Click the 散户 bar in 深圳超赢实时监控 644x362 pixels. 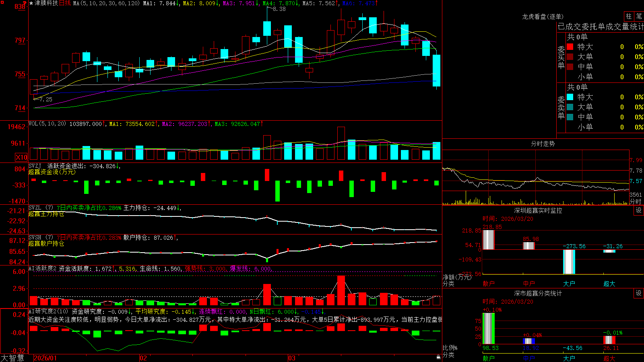(x=488, y=240)
